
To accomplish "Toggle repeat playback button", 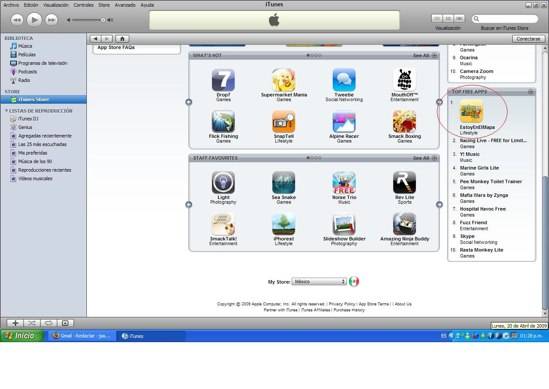I will point(49,323).
